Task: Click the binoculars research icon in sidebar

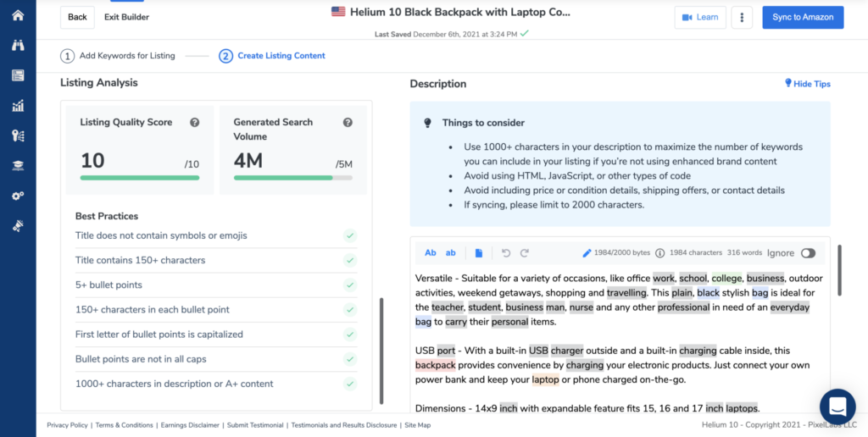Action: [18, 46]
